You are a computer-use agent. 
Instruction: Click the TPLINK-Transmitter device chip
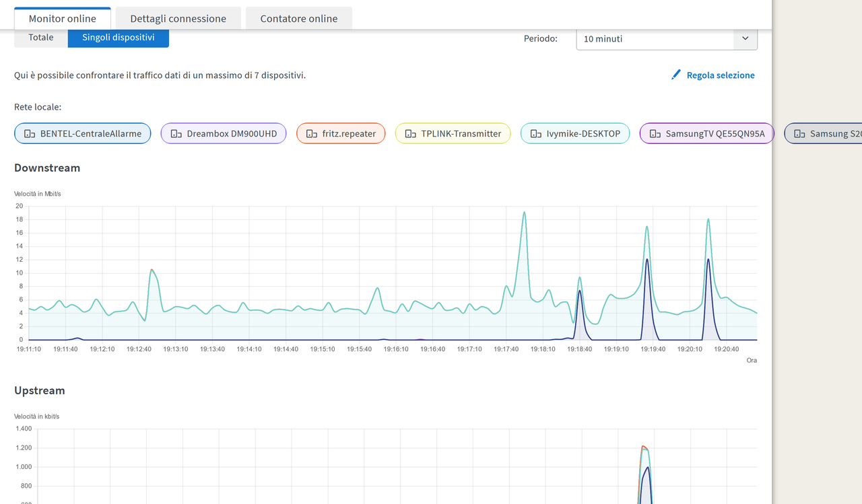click(x=453, y=133)
